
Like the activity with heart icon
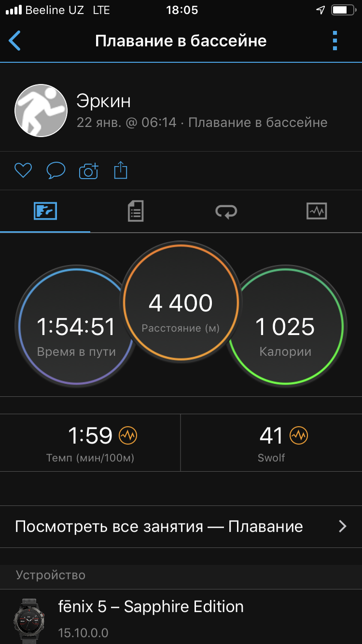coord(23,170)
